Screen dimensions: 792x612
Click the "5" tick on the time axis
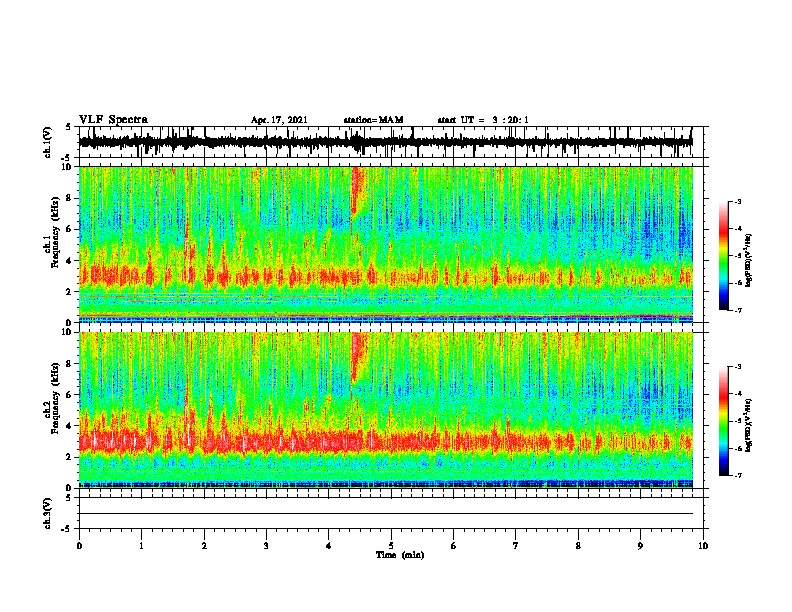(x=391, y=546)
